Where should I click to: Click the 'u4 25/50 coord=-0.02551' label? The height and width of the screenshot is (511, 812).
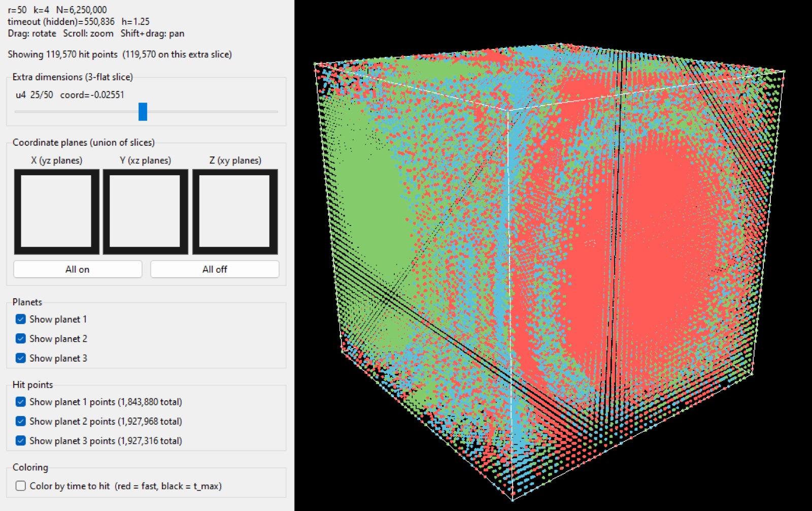70,95
